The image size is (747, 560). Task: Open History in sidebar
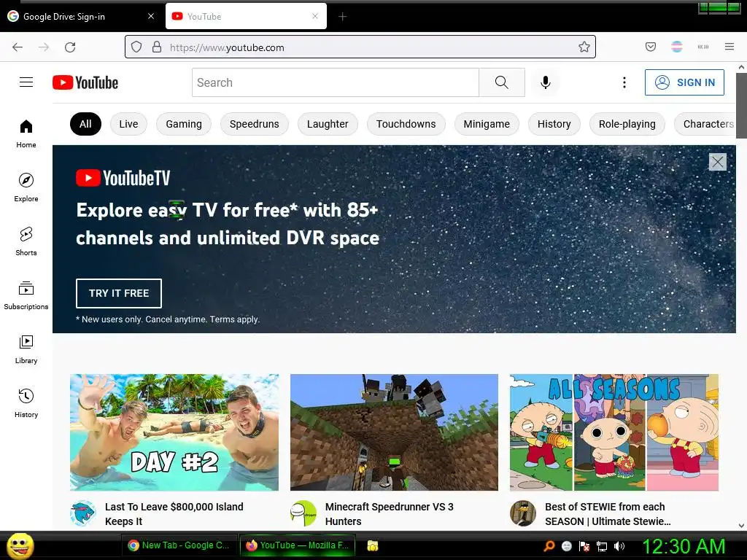(26, 403)
